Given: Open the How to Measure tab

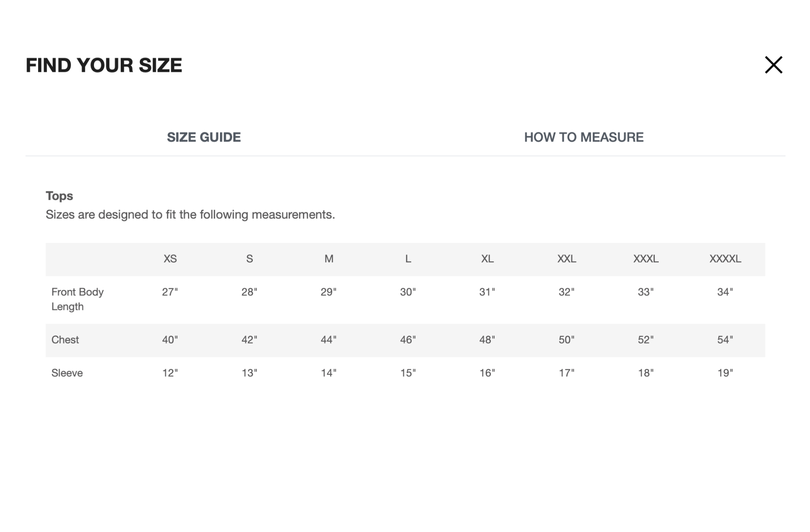Looking at the screenshot, I should tap(583, 137).
